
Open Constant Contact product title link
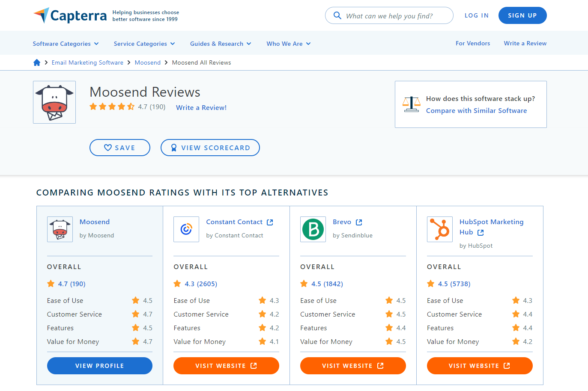pos(234,222)
